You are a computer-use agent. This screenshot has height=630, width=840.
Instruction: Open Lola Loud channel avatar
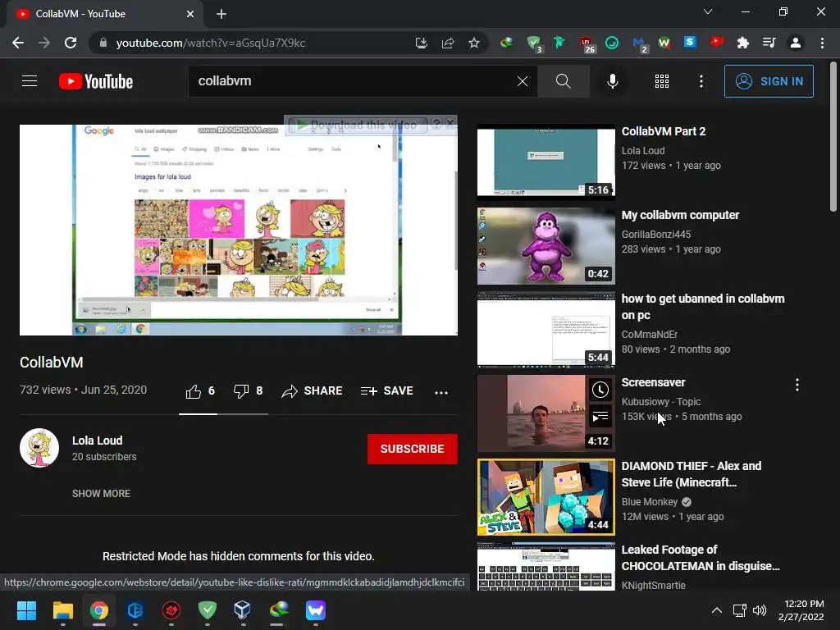[39, 448]
